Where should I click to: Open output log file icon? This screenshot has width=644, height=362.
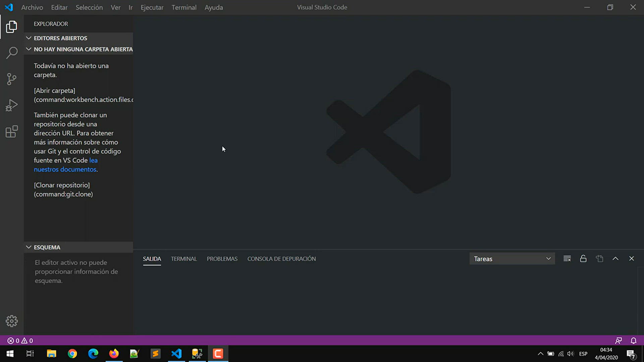click(x=599, y=259)
